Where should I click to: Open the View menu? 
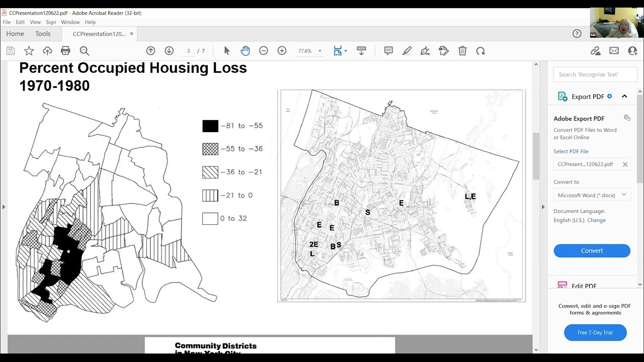click(35, 22)
